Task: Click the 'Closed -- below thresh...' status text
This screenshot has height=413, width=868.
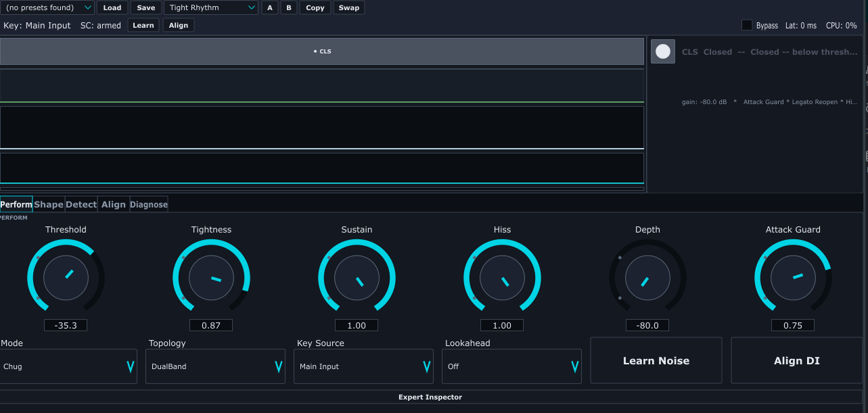Action: [x=804, y=52]
